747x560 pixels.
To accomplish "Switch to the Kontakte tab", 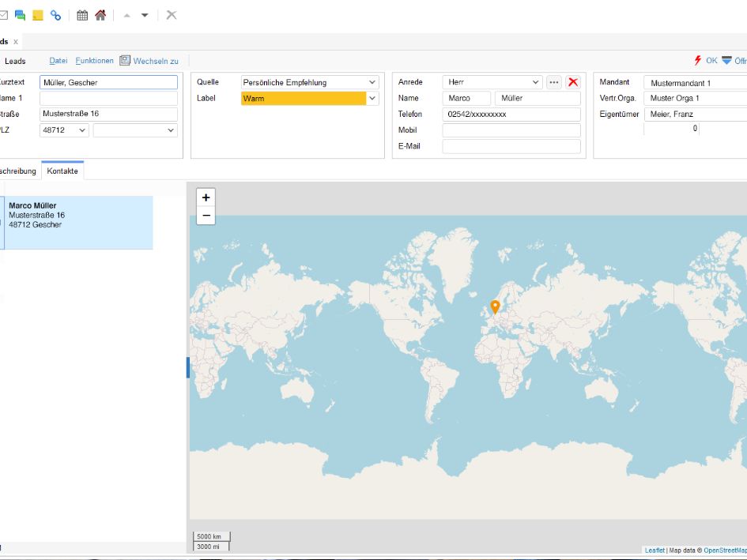I will [x=62, y=171].
